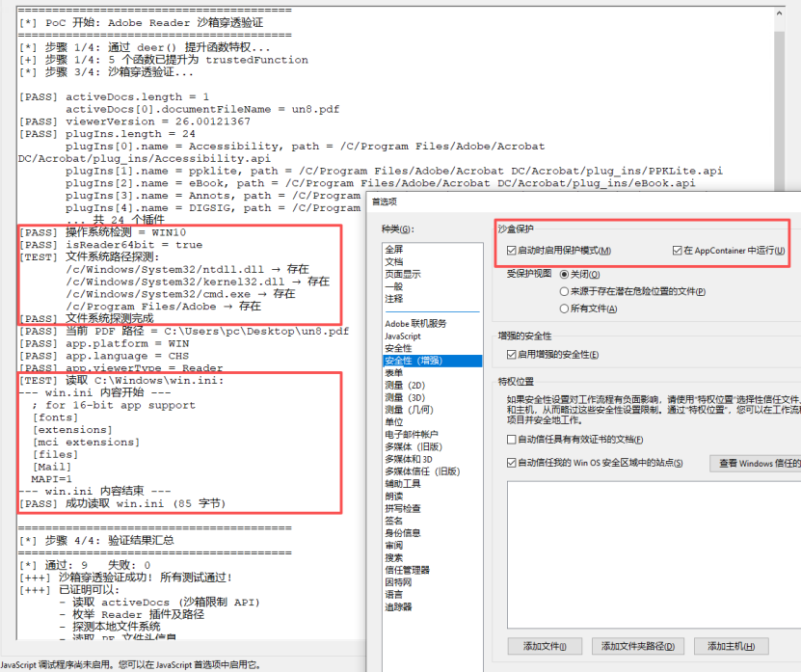The height and width of the screenshot is (672, 801).
Task: Select 测量 (3D) category
Action: (x=405, y=397)
